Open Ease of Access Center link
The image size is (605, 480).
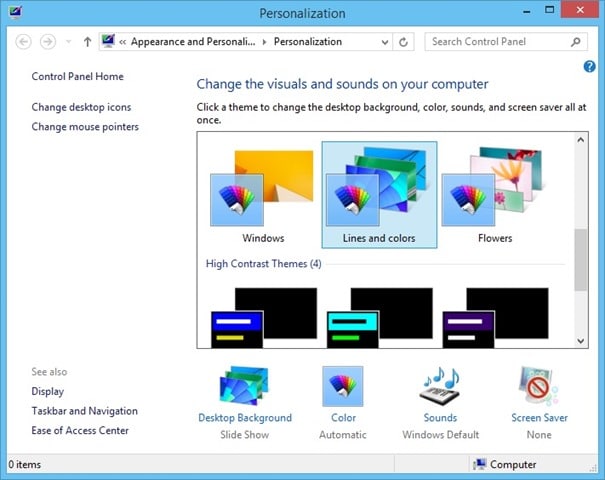80,431
